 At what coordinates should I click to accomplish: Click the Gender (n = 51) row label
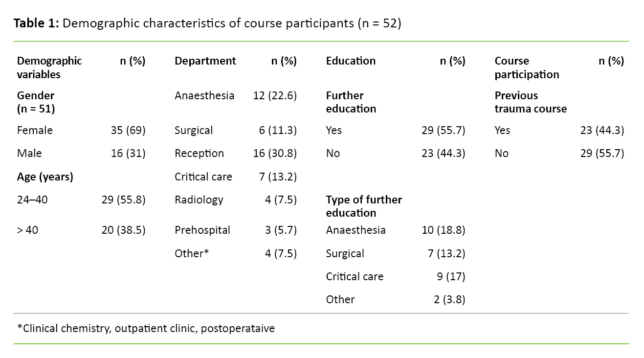(x=36, y=102)
